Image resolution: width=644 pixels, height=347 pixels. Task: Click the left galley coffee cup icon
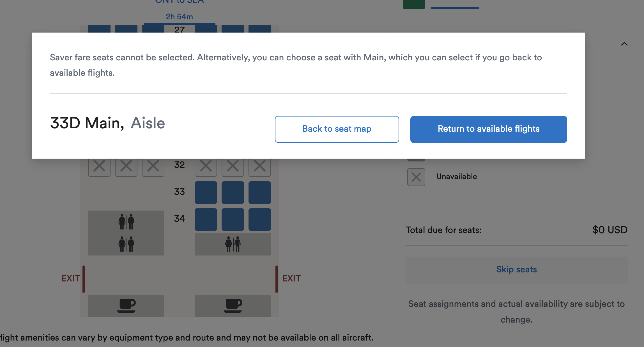point(126,306)
